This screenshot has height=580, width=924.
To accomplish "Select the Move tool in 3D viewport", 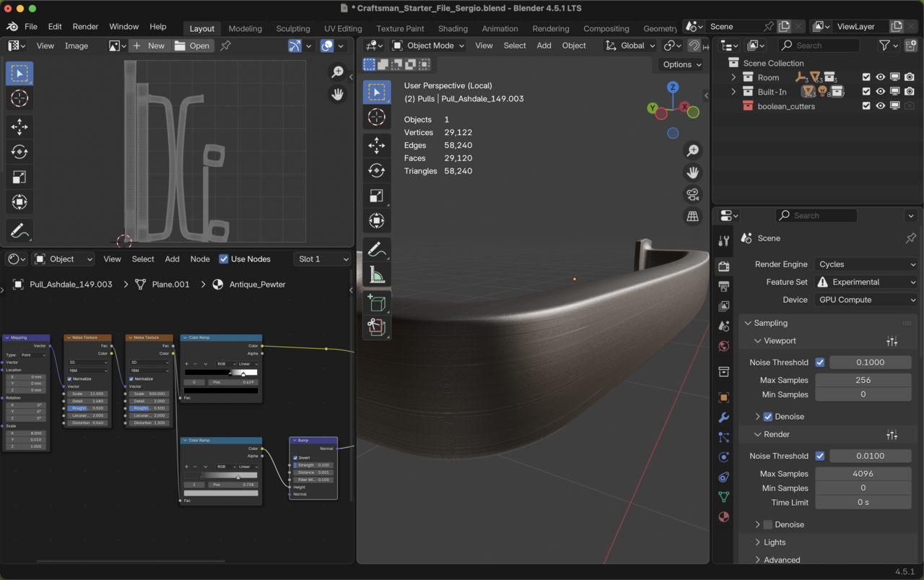I will 376,145.
